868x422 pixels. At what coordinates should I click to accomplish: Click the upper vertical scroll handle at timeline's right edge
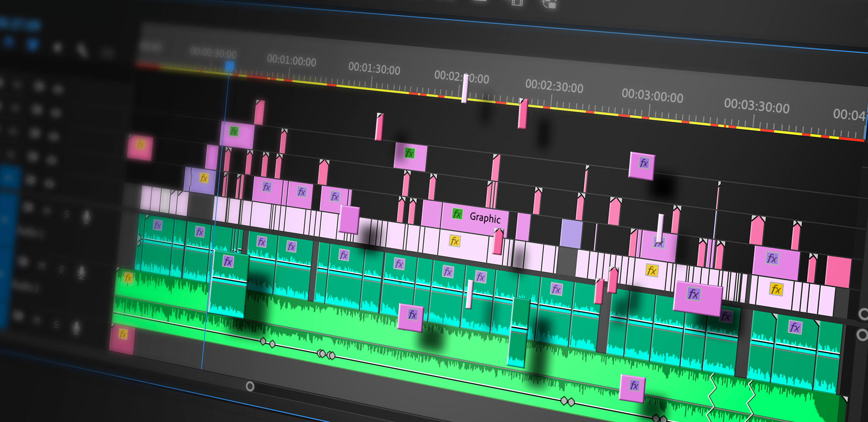864,314
